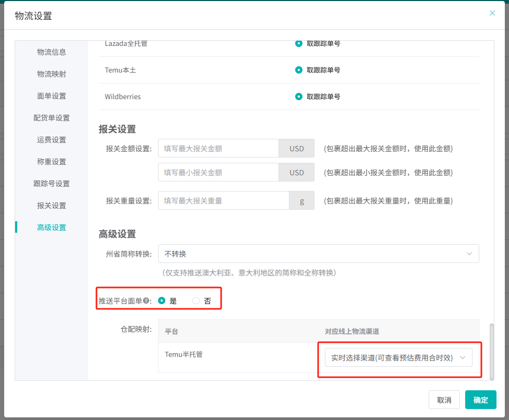Open the 物流信息 tab in sidebar
This screenshot has width=509, height=420.
coord(52,52)
